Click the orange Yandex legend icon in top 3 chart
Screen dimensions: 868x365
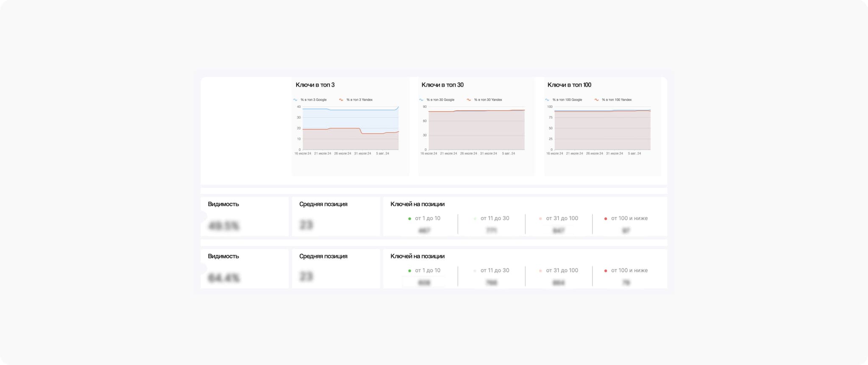tap(341, 100)
